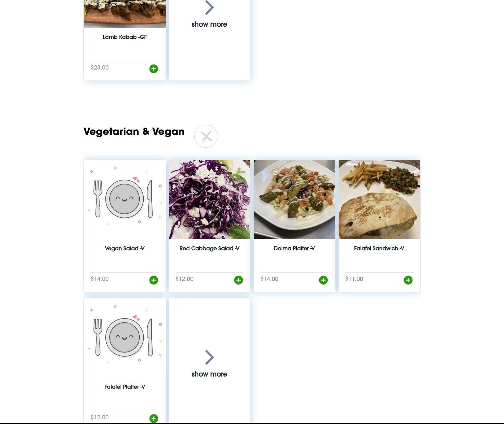
Task: Add Falafel Platter -V with green plus
Action: pyautogui.click(x=154, y=418)
